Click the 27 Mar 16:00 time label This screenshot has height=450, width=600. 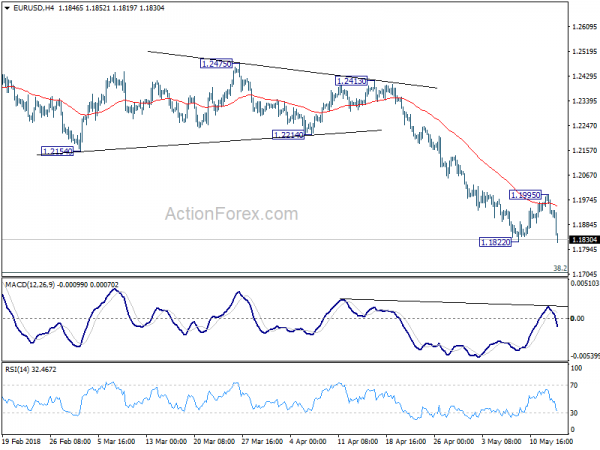pos(262,441)
